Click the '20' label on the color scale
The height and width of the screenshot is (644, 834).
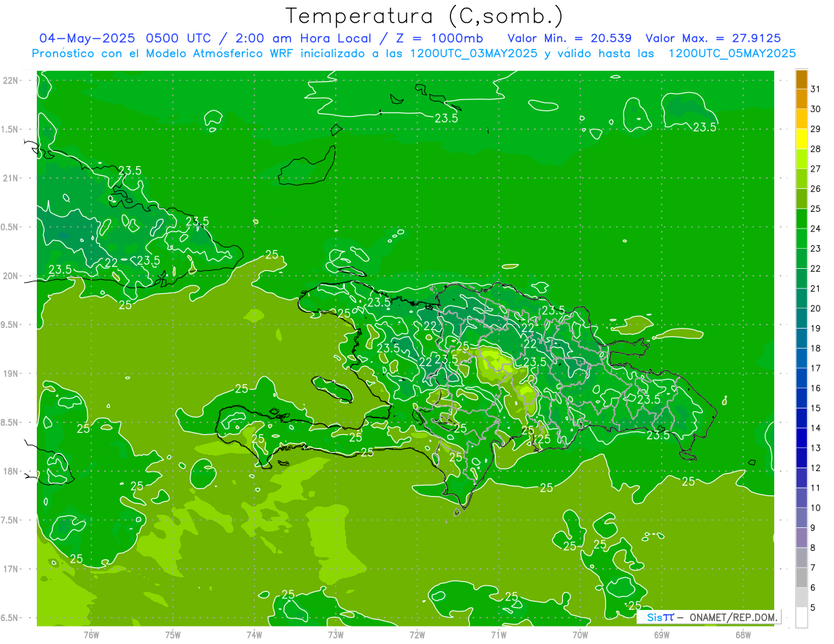click(816, 308)
